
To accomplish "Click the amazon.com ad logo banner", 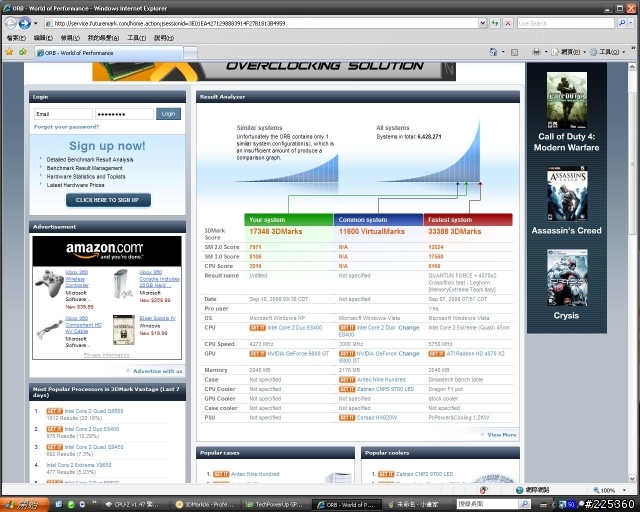I will coord(107,251).
